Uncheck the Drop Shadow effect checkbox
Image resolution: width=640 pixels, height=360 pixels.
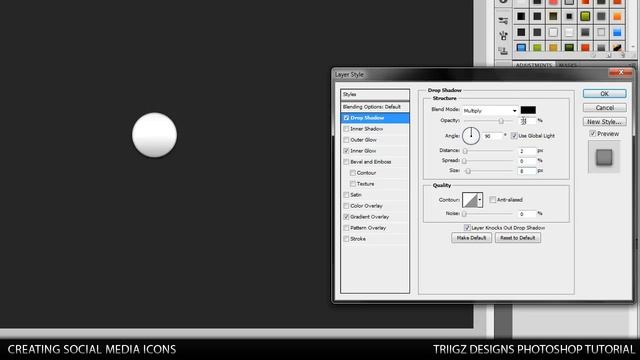tap(346, 118)
